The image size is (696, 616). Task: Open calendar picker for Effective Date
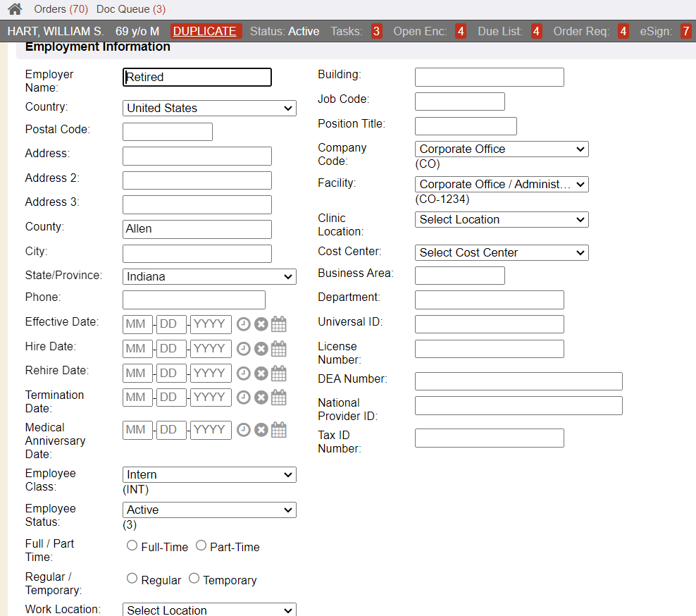(x=279, y=324)
